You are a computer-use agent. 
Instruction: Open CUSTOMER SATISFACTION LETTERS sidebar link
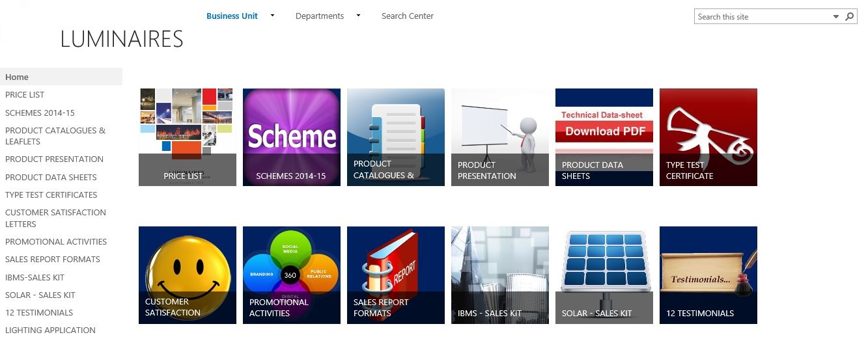pos(55,218)
